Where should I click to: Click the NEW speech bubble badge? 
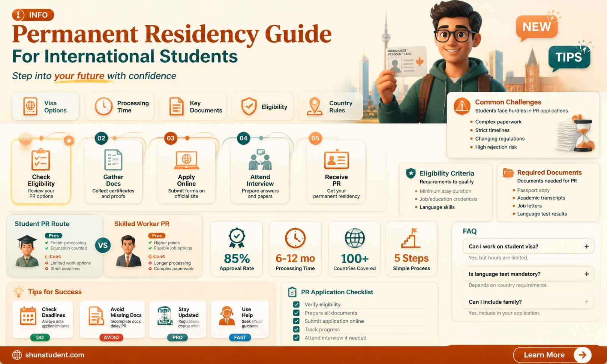click(x=537, y=27)
